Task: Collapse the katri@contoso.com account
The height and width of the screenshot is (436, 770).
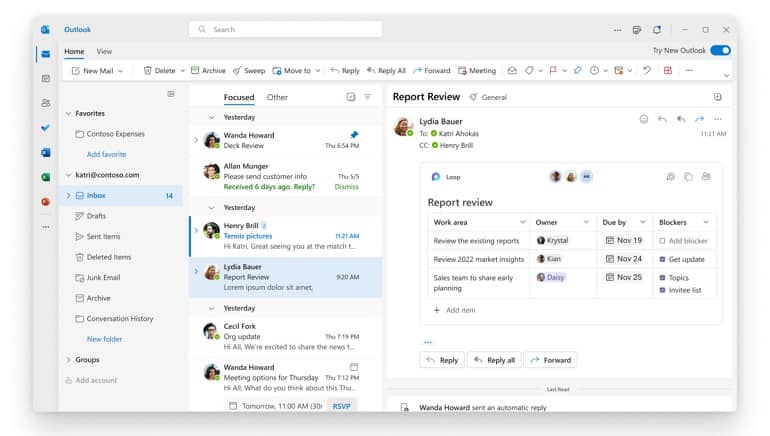Action: 68,175
